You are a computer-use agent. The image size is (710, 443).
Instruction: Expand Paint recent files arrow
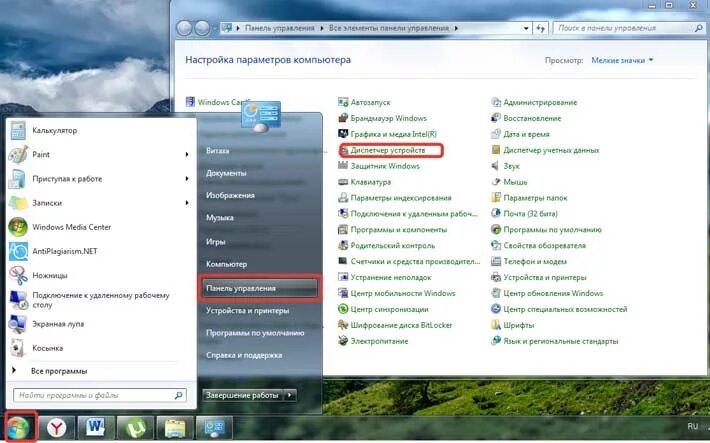pyautogui.click(x=187, y=154)
